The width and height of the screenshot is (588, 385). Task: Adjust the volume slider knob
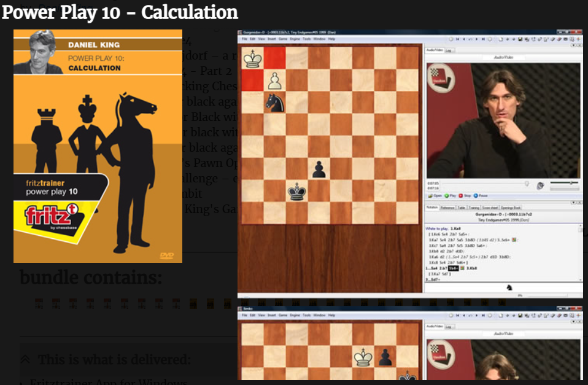(x=571, y=182)
